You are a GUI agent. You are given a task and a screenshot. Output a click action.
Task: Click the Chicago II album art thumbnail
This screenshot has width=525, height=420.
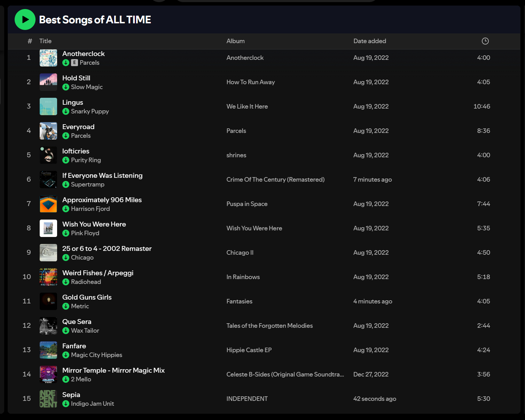point(48,253)
